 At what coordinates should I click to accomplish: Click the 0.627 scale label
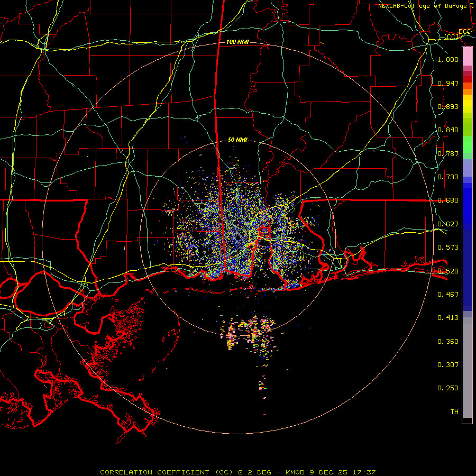coord(448,224)
